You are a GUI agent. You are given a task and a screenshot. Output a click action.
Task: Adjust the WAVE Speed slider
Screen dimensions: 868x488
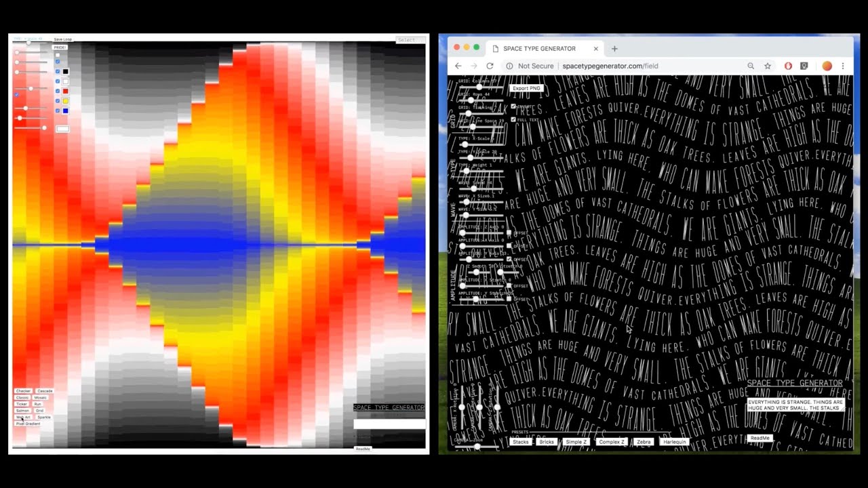pyautogui.click(x=481, y=188)
